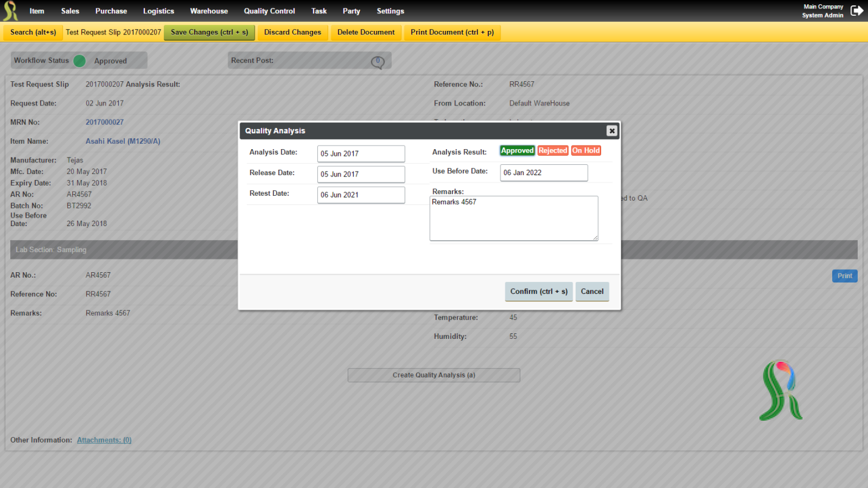The image size is (868, 488).
Task: Open the Settings menu
Action: pyautogui.click(x=390, y=11)
